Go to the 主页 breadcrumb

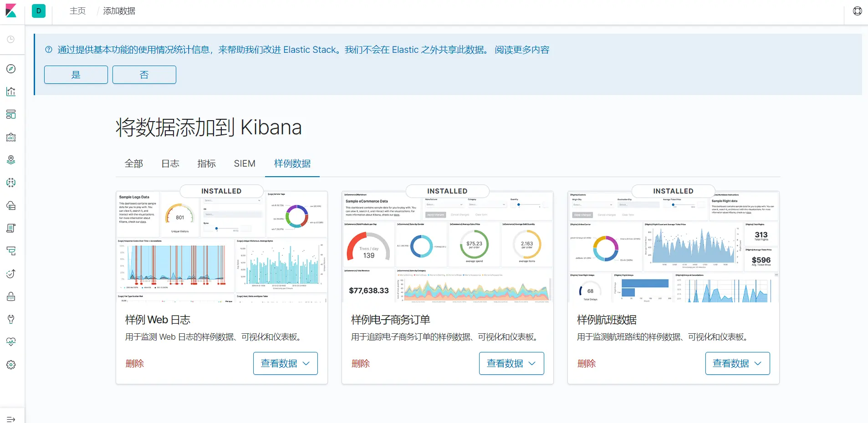click(77, 11)
